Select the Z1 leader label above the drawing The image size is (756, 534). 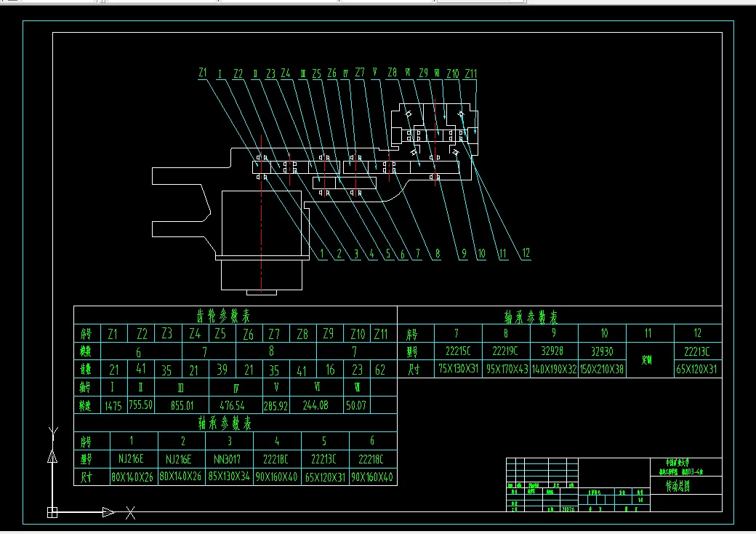point(203,72)
